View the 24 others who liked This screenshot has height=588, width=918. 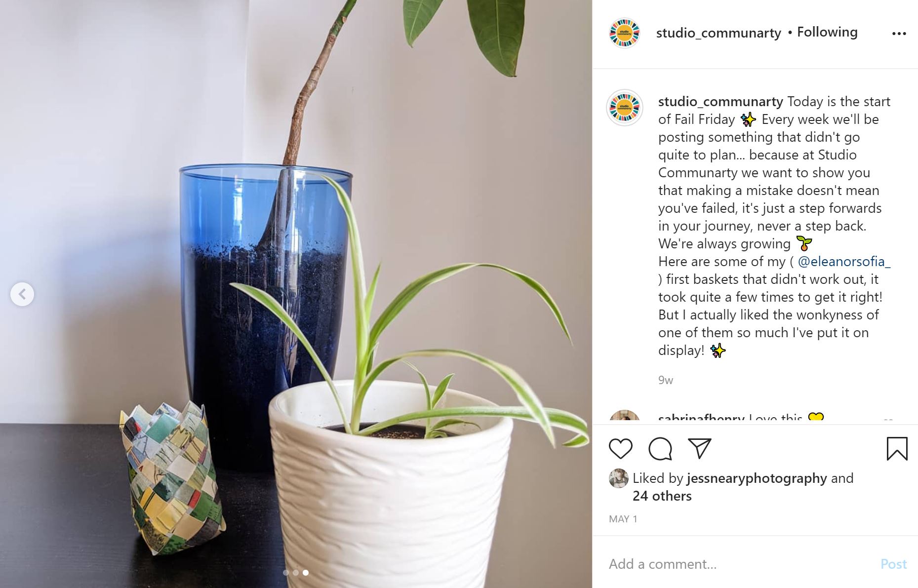tap(662, 496)
